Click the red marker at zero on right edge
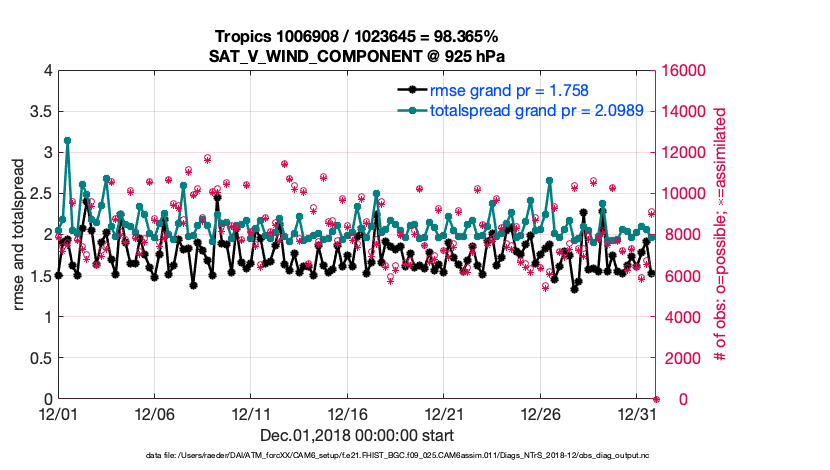Image resolution: width=830 pixels, height=470 pixels. point(656,399)
